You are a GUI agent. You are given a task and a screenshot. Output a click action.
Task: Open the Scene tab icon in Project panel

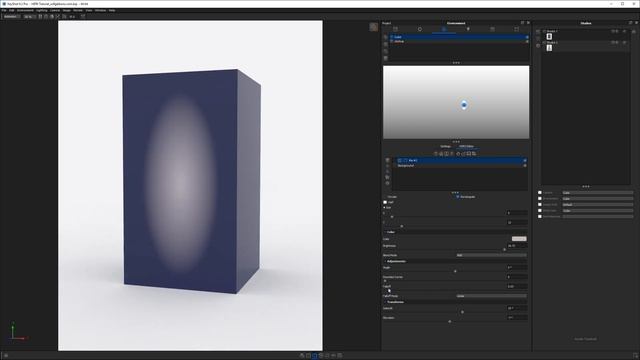point(395,29)
